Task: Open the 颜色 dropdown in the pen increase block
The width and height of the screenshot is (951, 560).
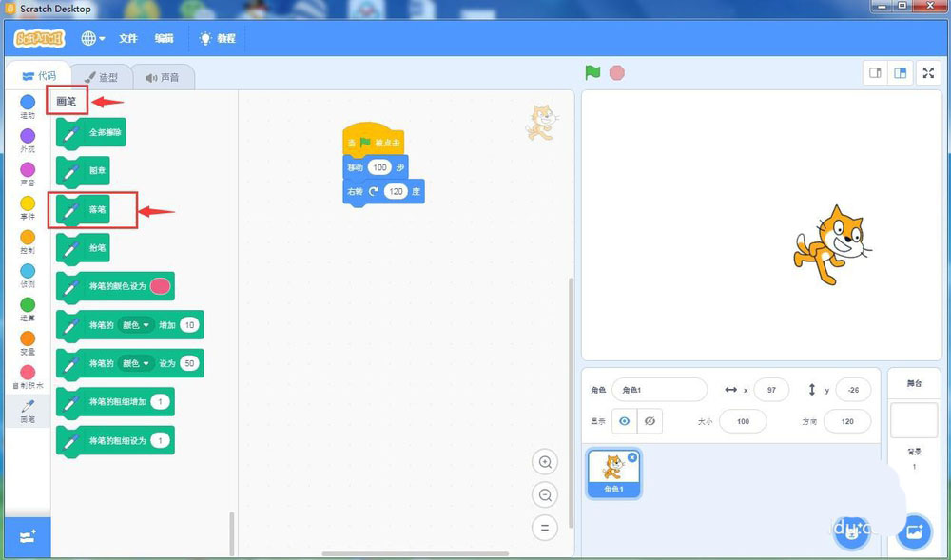Action: pos(136,325)
